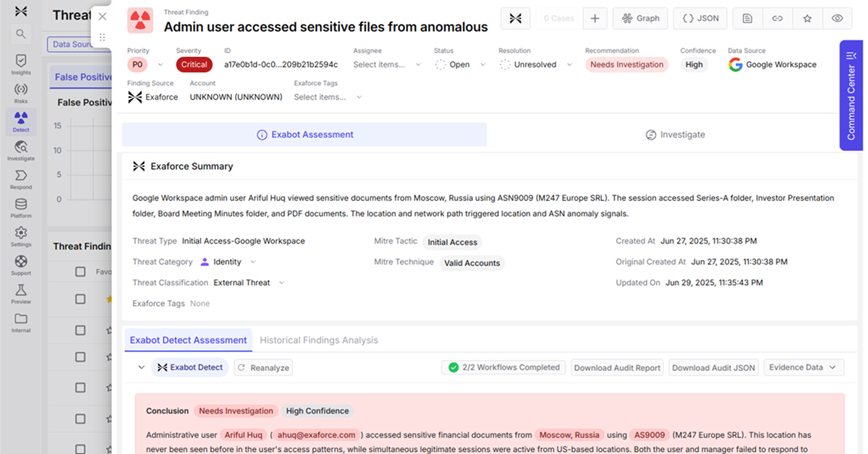This screenshot has width=868, height=454.
Task: Switch to the Exabot Assessment tab
Action: pos(305,134)
